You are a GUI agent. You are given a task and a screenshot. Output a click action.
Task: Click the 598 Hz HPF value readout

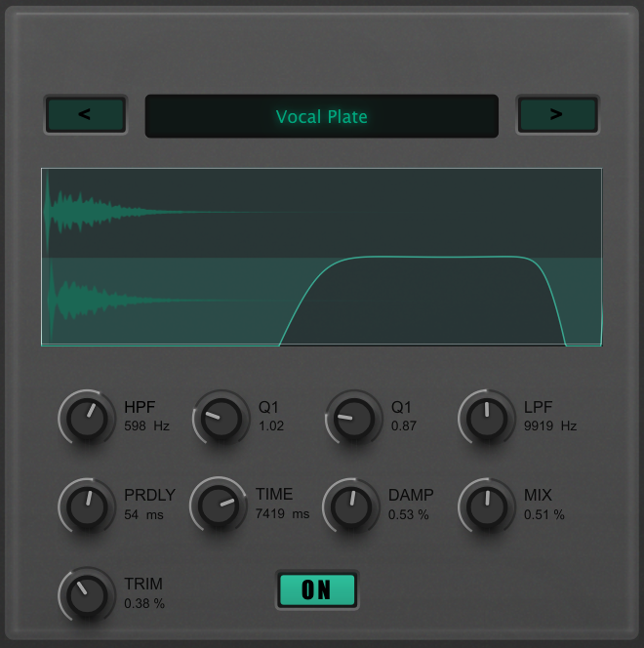click(x=146, y=426)
